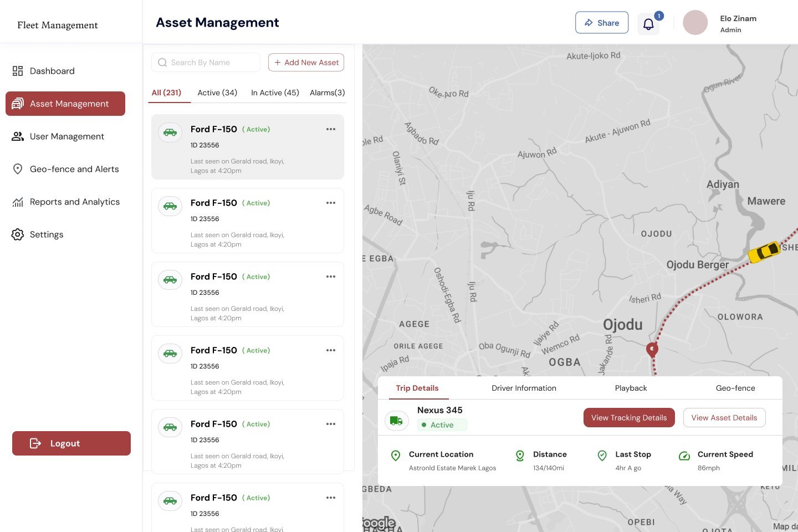Click car icon of sixth Ford F-150 card
This screenshot has width=798, height=532.
pyautogui.click(x=170, y=501)
